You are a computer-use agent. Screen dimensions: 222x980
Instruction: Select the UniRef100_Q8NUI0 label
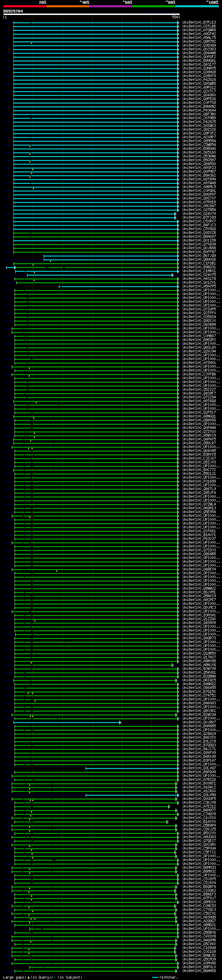pos(199,902)
